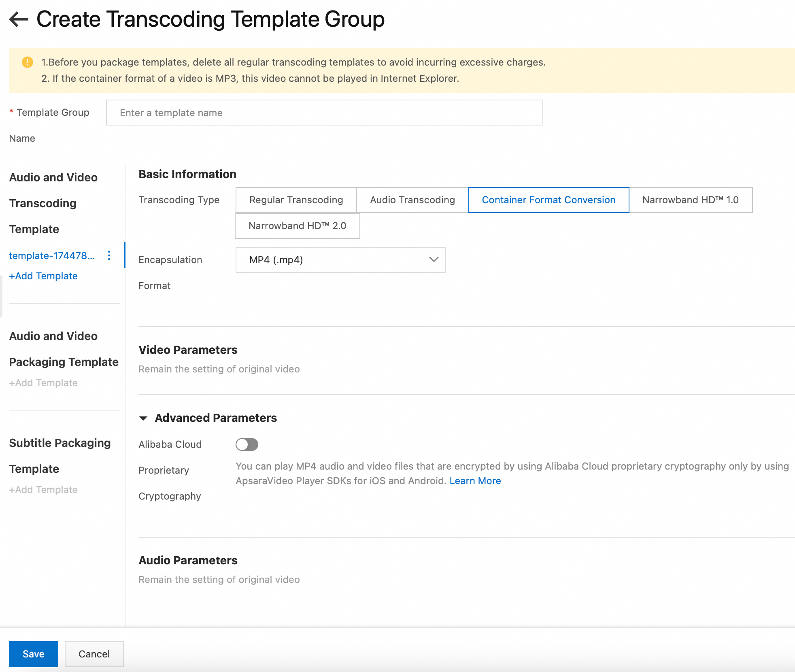This screenshot has width=795, height=672.
Task: Select Audio Transcoding type
Action: 412,200
